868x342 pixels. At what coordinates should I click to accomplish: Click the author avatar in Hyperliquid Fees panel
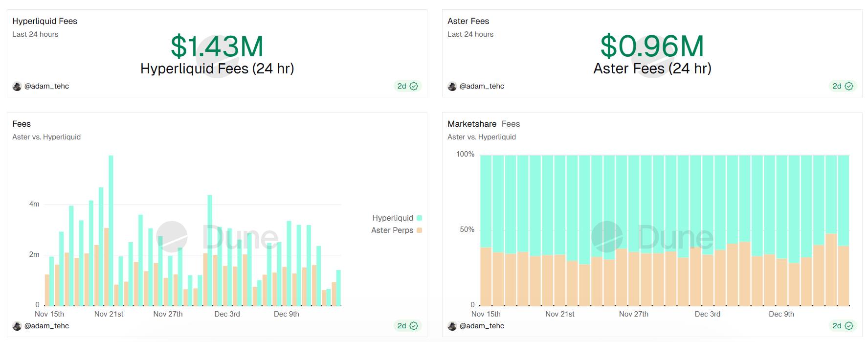(x=17, y=86)
